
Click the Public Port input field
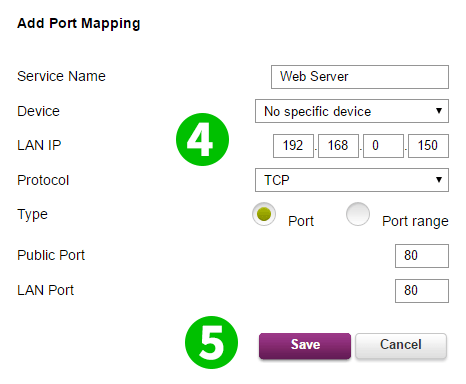coord(422,256)
